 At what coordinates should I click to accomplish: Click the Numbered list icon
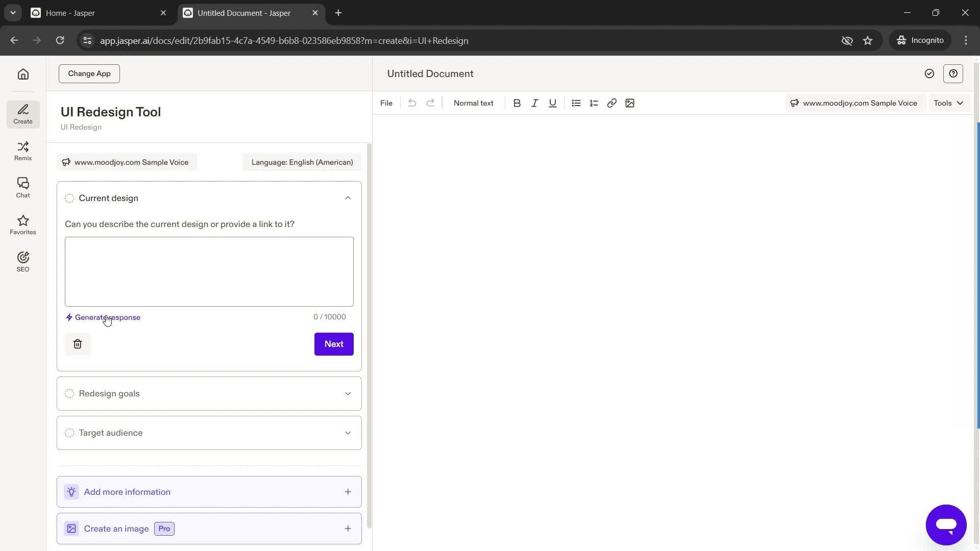tap(594, 103)
